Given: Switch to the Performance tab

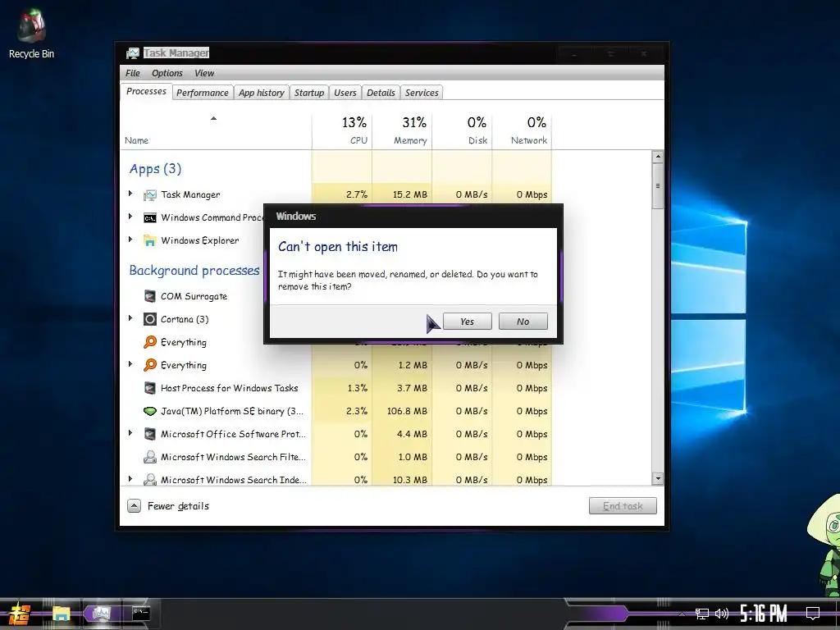Looking at the screenshot, I should [203, 93].
